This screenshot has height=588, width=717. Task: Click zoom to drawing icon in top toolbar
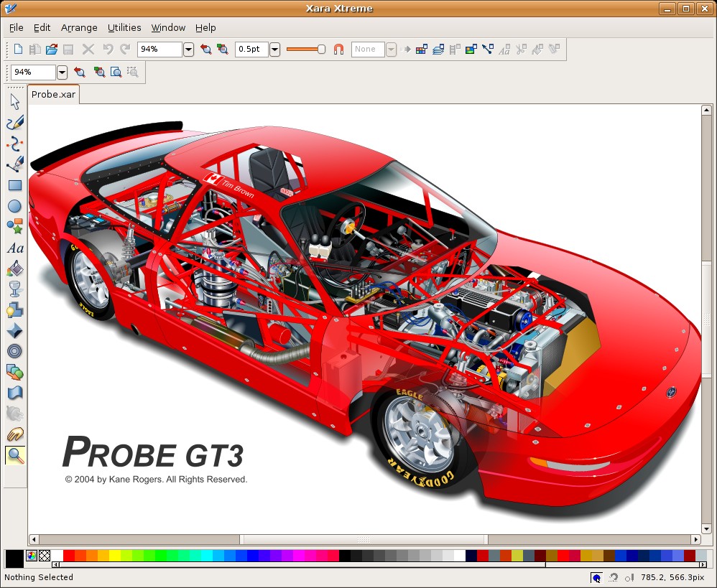coord(223,49)
